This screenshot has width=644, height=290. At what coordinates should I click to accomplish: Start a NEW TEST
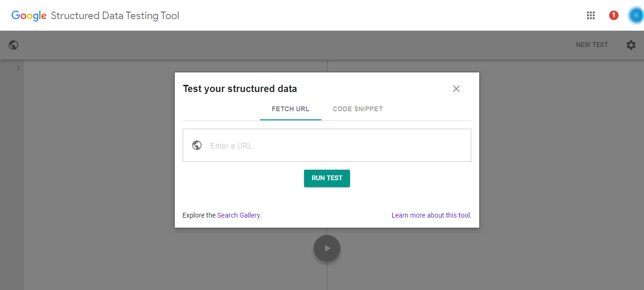click(x=592, y=45)
